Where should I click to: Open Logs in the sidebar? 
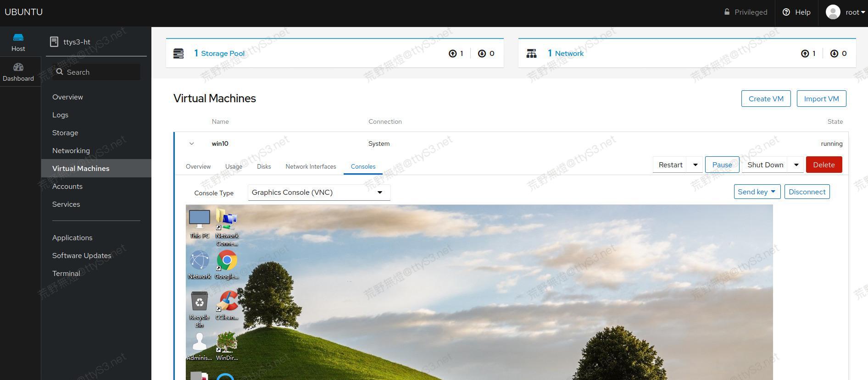[60, 115]
